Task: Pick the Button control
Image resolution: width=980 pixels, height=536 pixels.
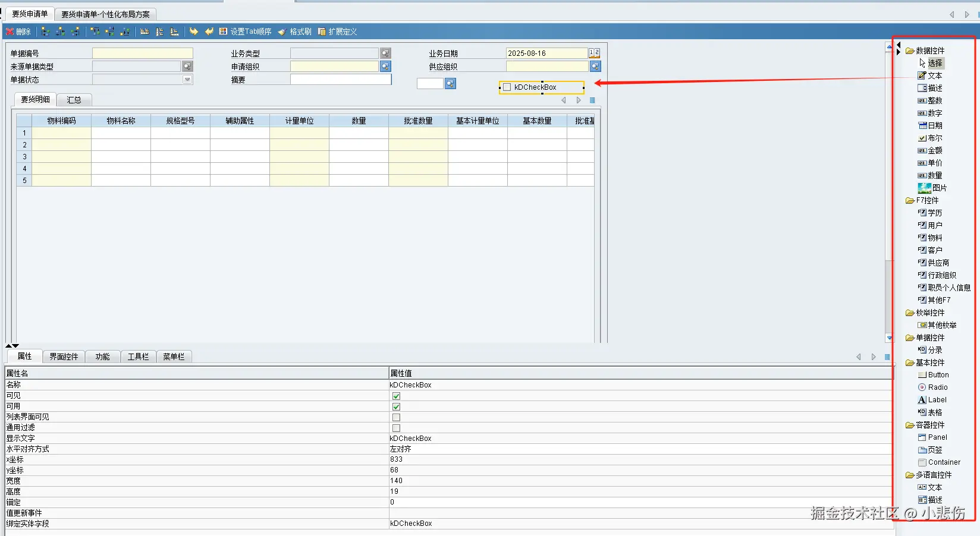Action: (934, 375)
